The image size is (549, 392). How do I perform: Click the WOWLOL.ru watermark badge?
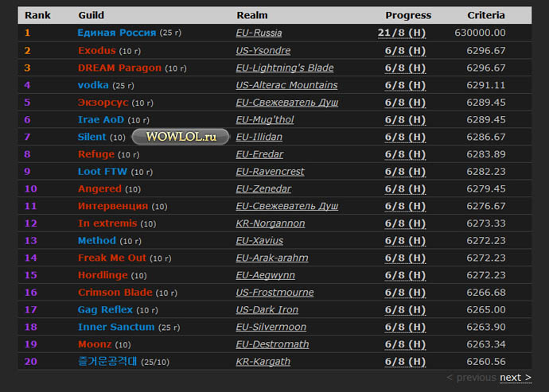181,137
